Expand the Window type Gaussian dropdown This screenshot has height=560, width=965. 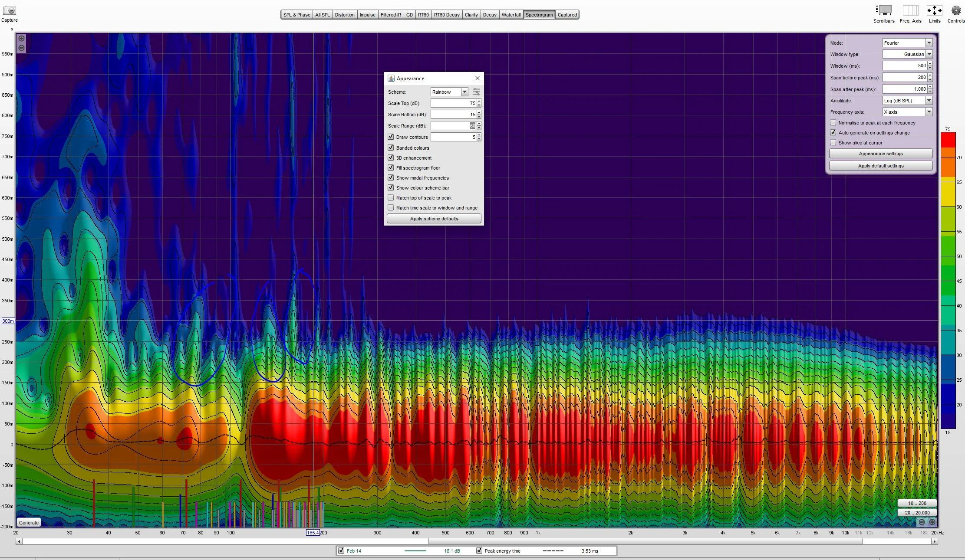point(929,54)
